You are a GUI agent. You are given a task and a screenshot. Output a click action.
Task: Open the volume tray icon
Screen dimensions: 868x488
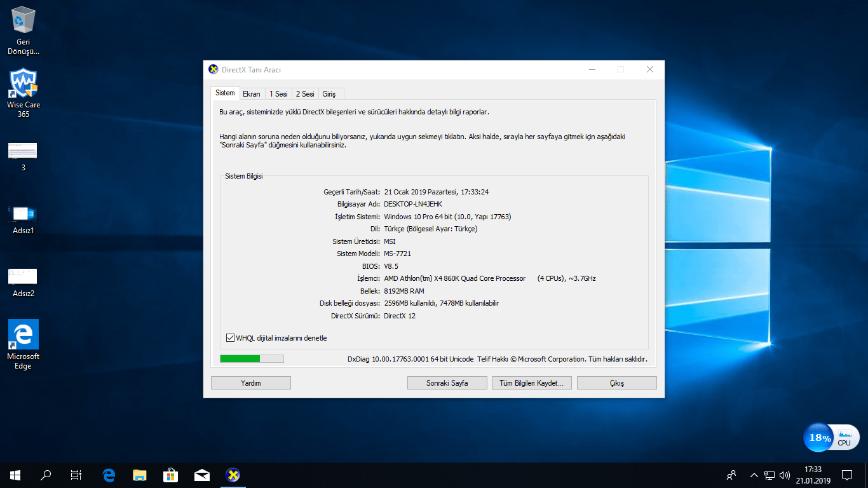click(x=784, y=475)
